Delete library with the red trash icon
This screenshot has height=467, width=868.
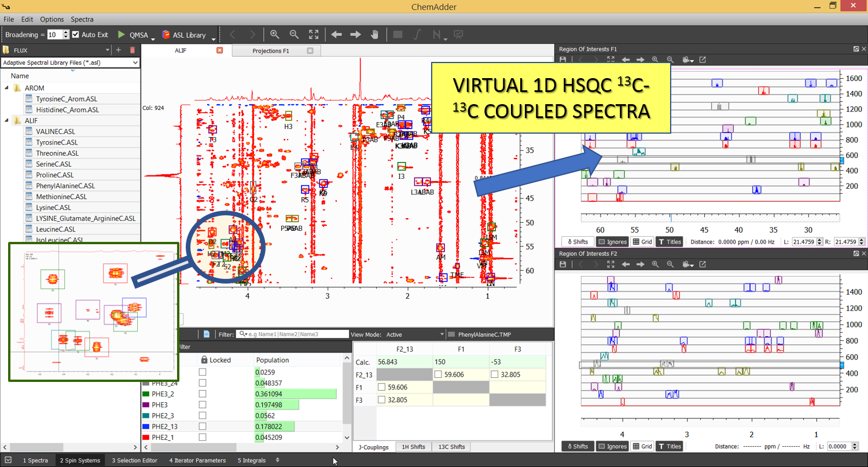point(133,50)
